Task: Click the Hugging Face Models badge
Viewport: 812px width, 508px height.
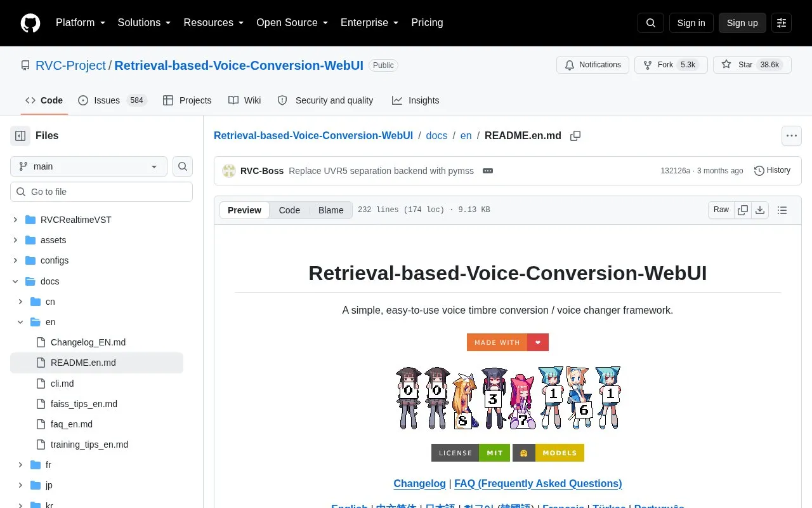Action: 548,453
